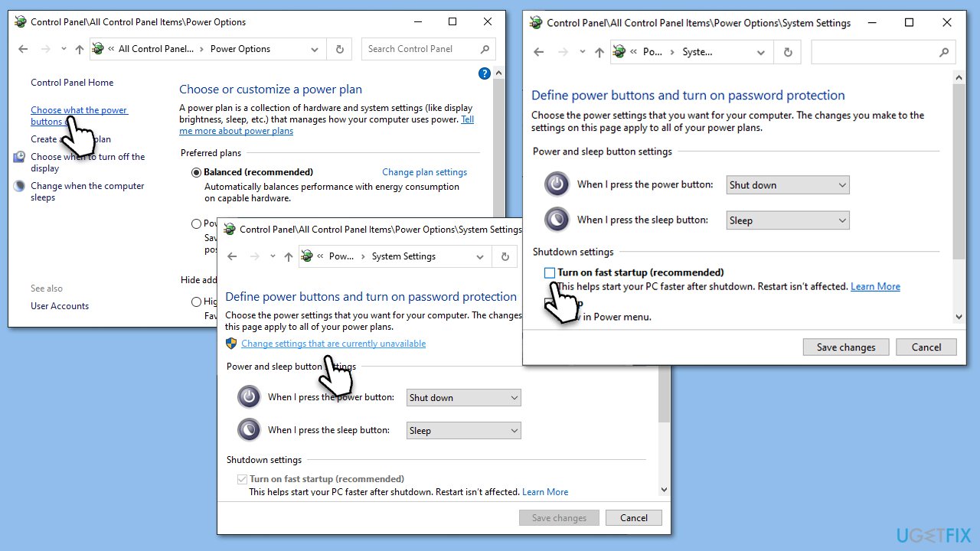Open help via blue question mark icon
Image resolution: width=980 pixels, height=551 pixels.
[x=484, y=73]
